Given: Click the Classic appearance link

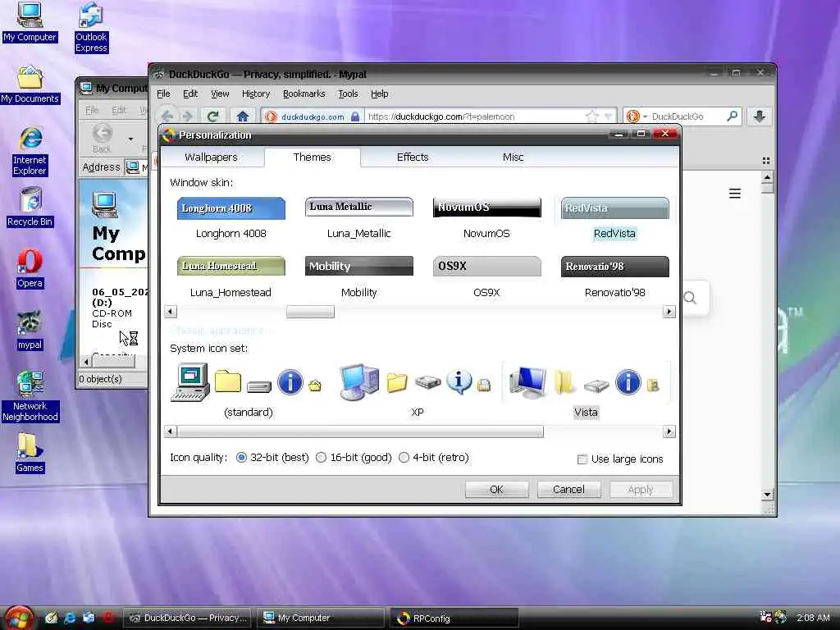Looking at the screenshot, I should point(217,330).
